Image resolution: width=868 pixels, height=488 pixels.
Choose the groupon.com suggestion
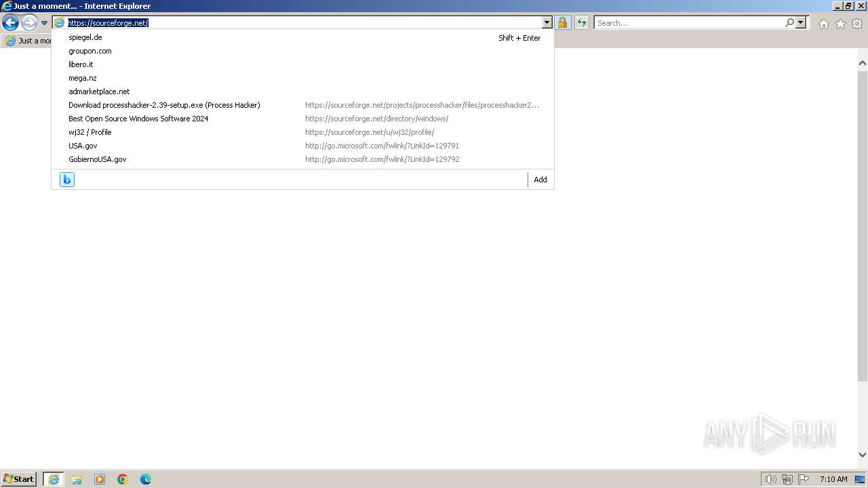pos(302,51)
